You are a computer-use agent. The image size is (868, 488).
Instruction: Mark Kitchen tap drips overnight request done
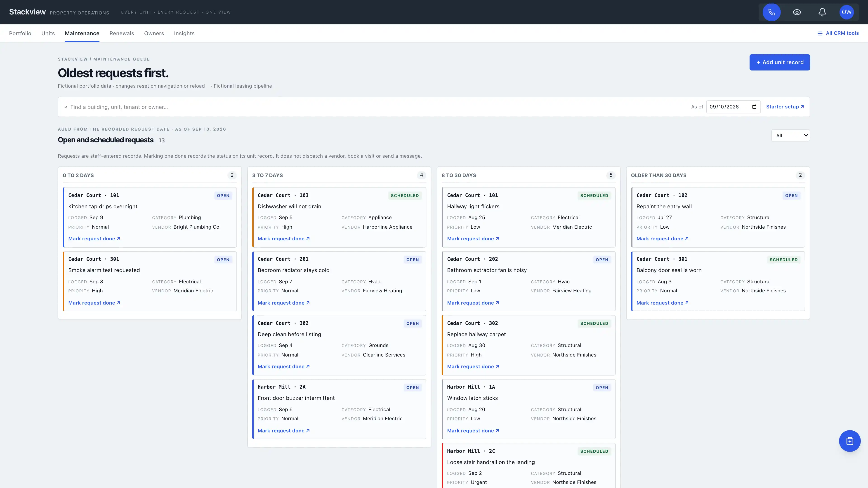pos(94,239)
